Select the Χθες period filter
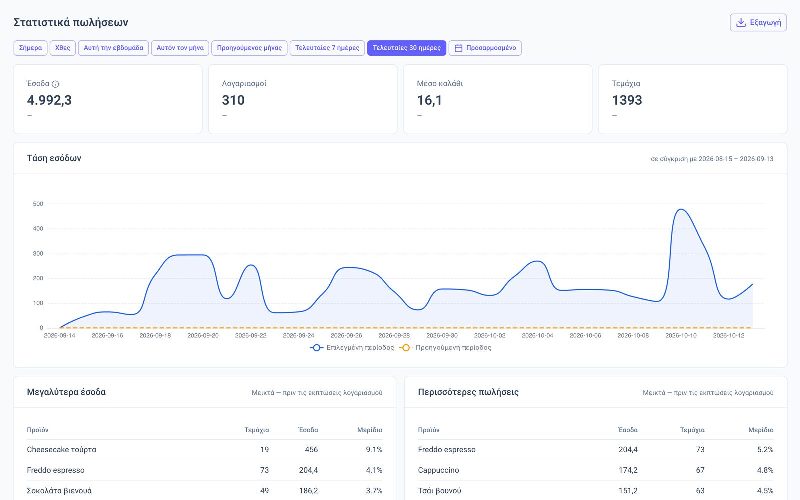The width and height of the screenshot is (800, 500). (62, 48)
